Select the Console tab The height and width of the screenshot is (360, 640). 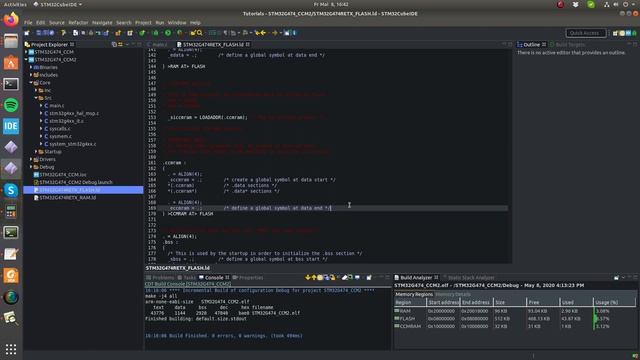point(213,278)
